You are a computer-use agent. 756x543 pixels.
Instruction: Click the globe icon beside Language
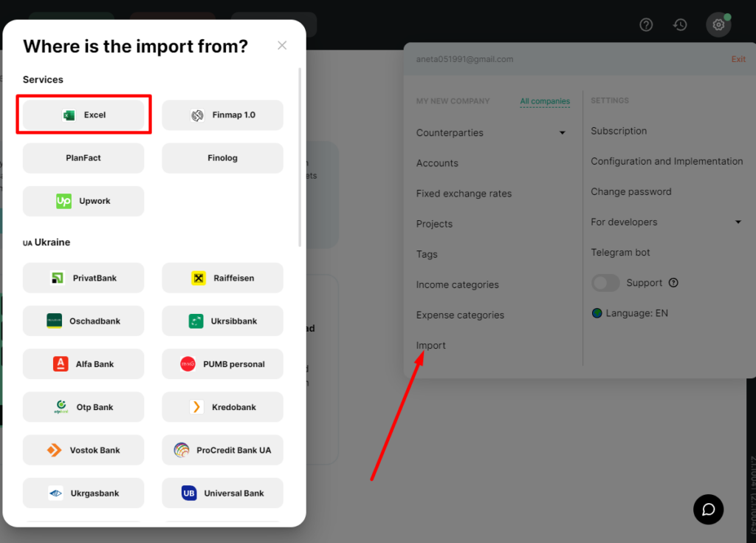click(597, 313)
